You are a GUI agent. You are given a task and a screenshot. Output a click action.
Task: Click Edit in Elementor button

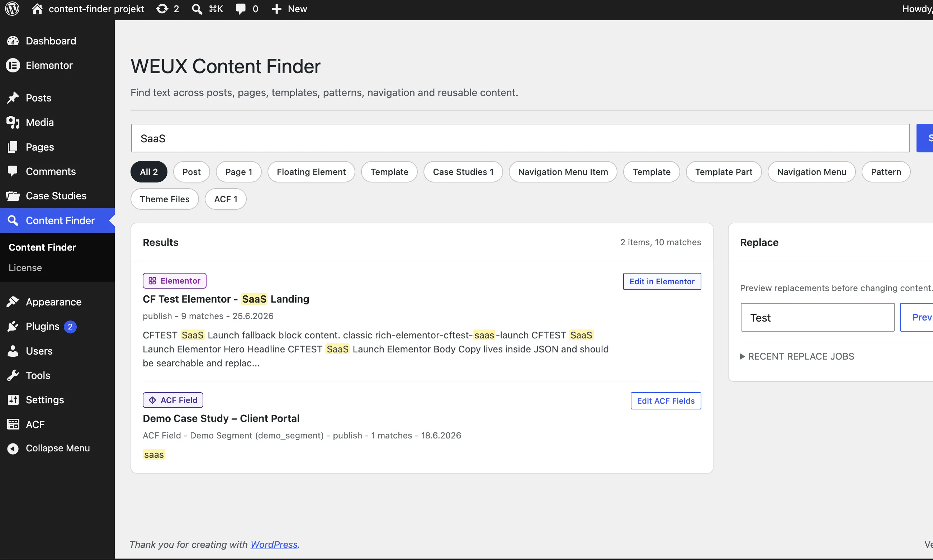(x=662, y=281)
